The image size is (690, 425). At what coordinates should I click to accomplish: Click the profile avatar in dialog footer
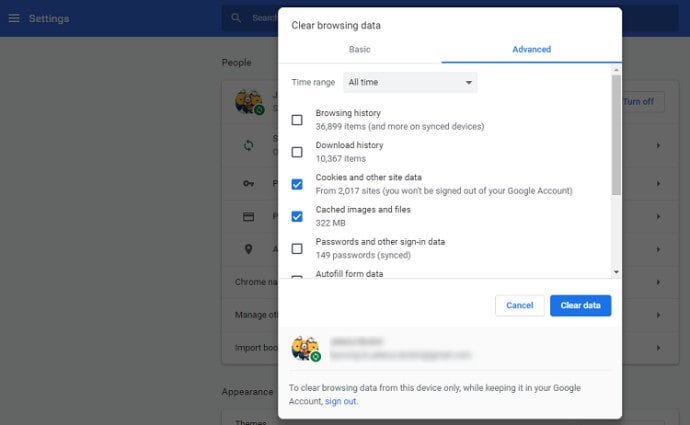pos(305,348)
